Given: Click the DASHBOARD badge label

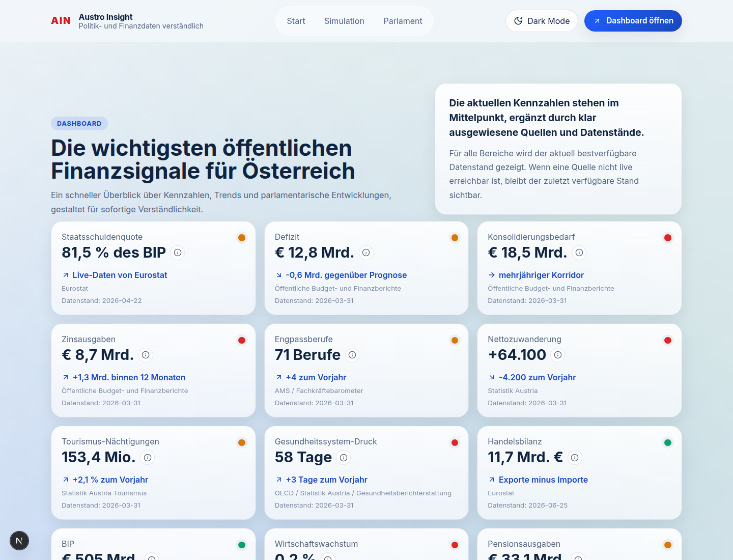Looking at the screenshot, I should (79, 123).
